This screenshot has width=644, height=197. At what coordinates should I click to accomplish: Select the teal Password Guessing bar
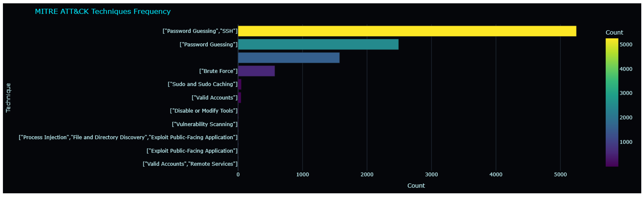[x=318, y=44]
